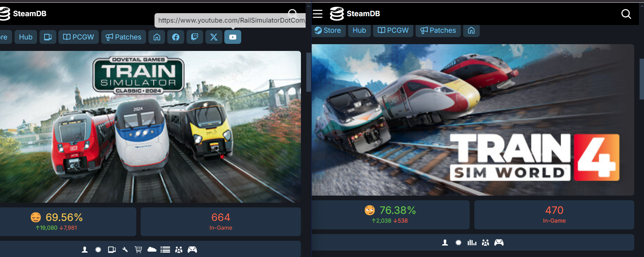Screen dimensions: 644x257
Task: Click the wrench icon in left icon row
Action: (x=125, y=250)
